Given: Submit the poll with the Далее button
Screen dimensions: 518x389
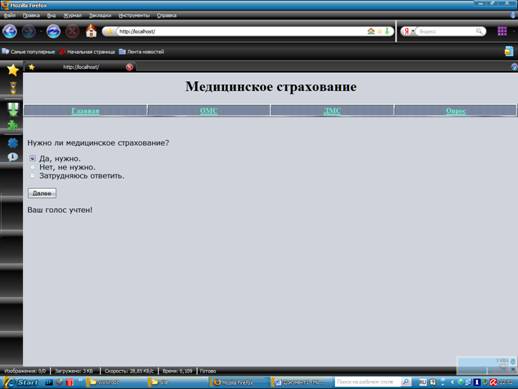Looking at the screenshot, I should 42,193.
